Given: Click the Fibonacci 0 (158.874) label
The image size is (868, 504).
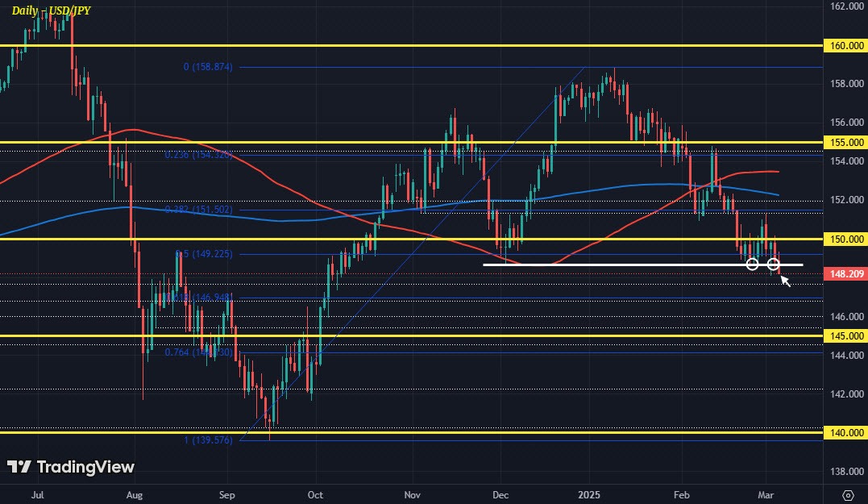Looking at the screenshot, I should coord(208,66).
